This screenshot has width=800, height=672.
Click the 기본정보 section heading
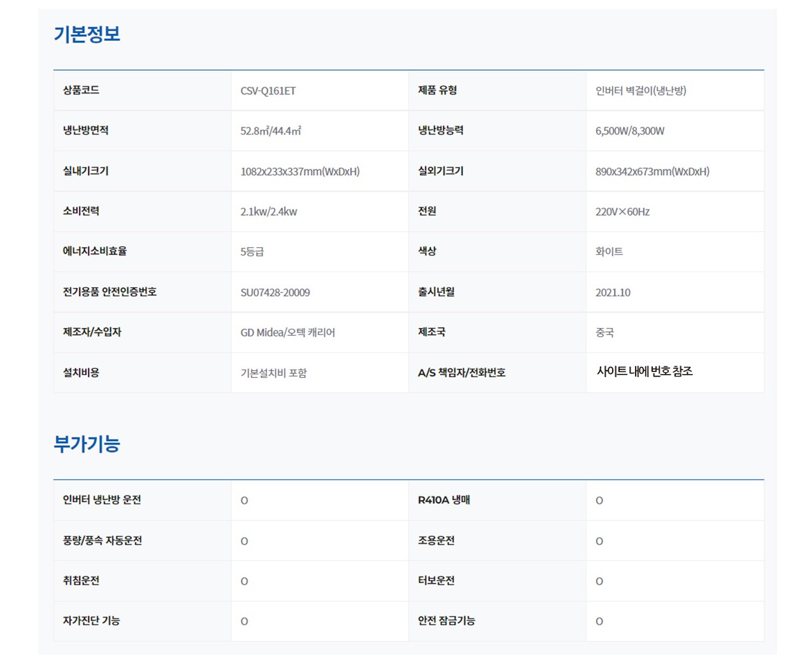click(87, 34)
